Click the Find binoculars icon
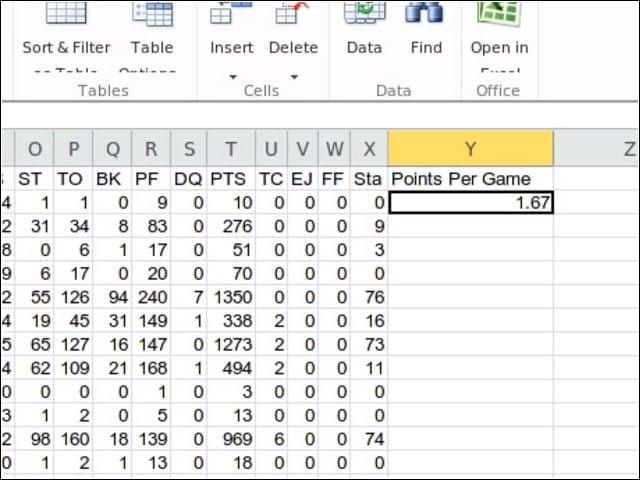 click(x=424, y=12)
